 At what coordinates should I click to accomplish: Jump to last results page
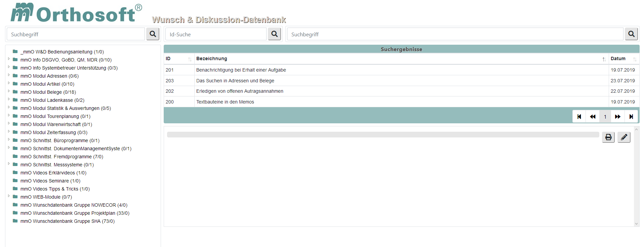pyautogui.click(x=631, y=117)
